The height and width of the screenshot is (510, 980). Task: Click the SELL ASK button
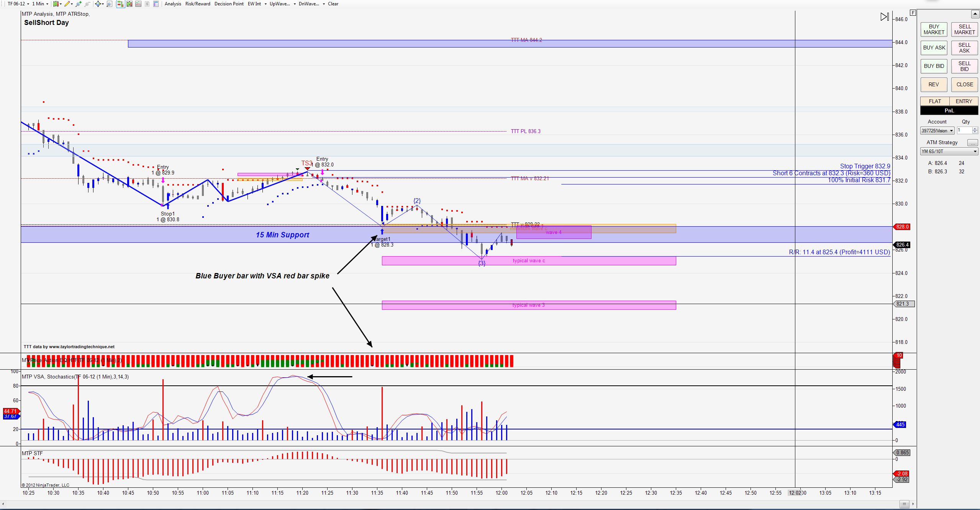965,48
